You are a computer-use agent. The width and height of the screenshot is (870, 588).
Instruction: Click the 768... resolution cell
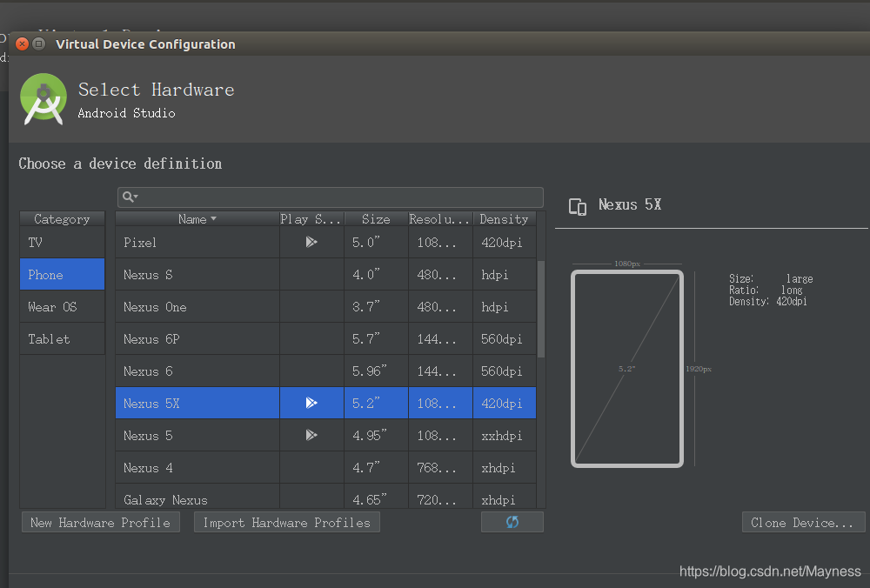pyautogui.click(x=440, y=468)
